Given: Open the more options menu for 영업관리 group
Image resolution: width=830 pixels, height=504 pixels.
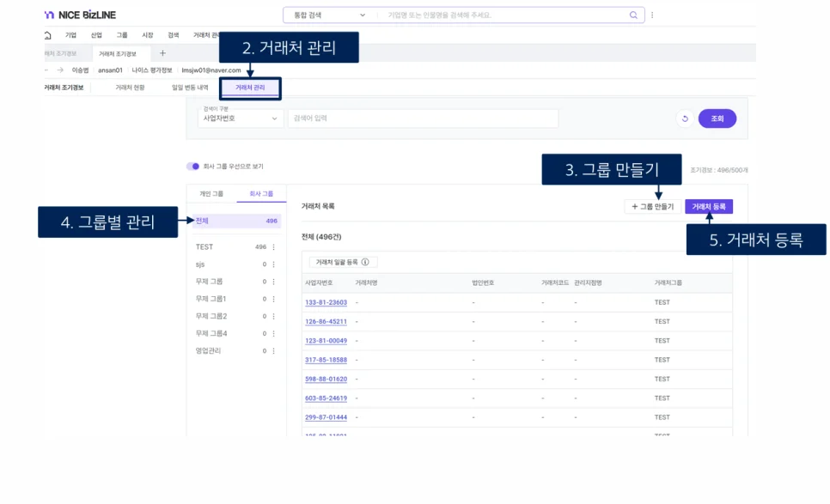Looking at the screenshot, I should [274, 350].
